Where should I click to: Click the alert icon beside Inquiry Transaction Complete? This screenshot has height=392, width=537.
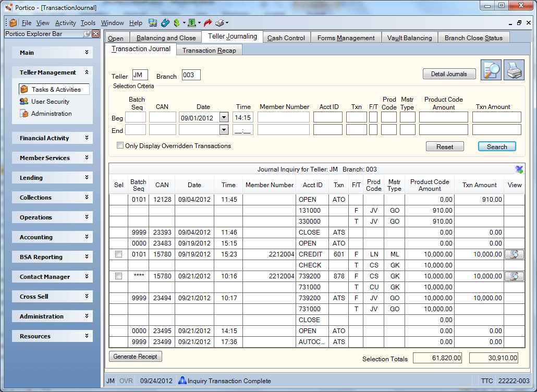coord(182,381)
